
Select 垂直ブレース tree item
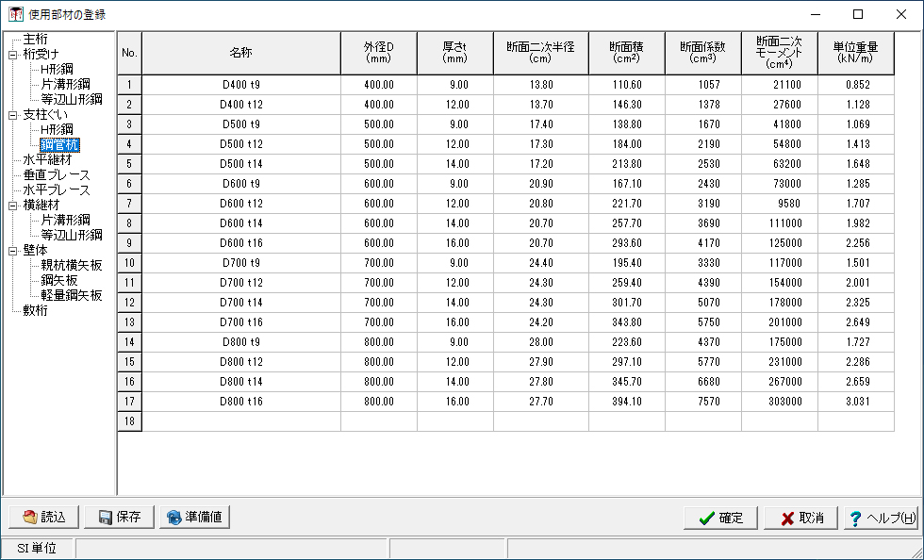pos(57,175)
